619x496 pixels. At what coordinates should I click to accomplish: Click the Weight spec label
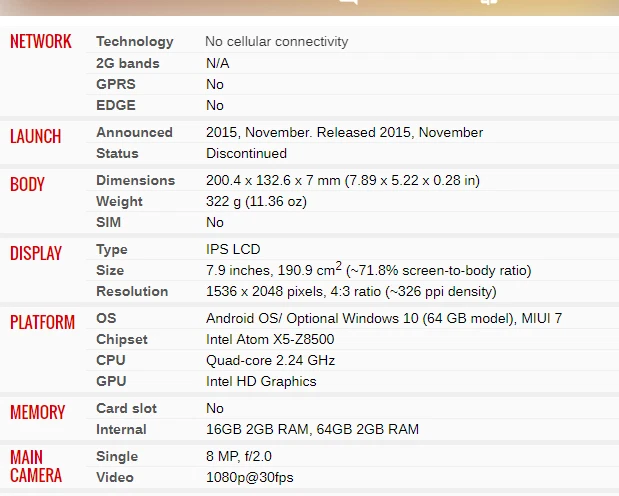point(119,202)
